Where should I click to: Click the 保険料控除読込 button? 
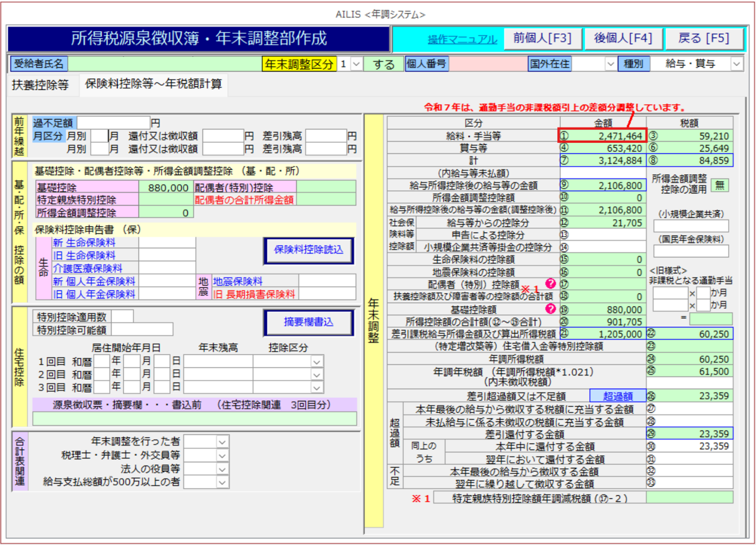(x=309, y=250)
